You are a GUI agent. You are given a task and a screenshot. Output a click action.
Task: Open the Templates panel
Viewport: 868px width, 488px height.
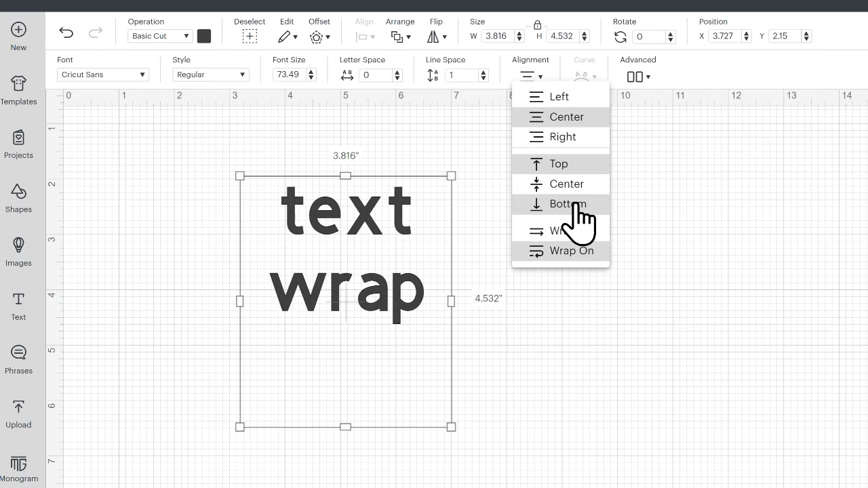(x=18, y=90)
